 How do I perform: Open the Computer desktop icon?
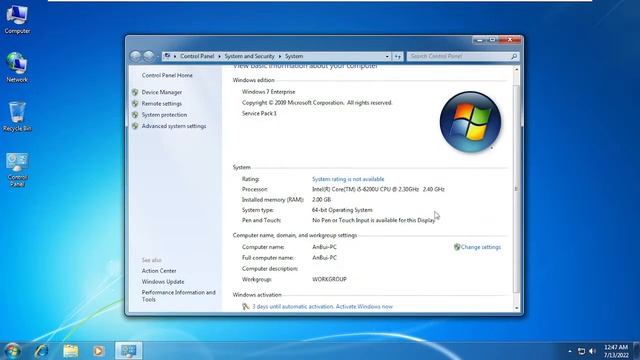(17, 20)
